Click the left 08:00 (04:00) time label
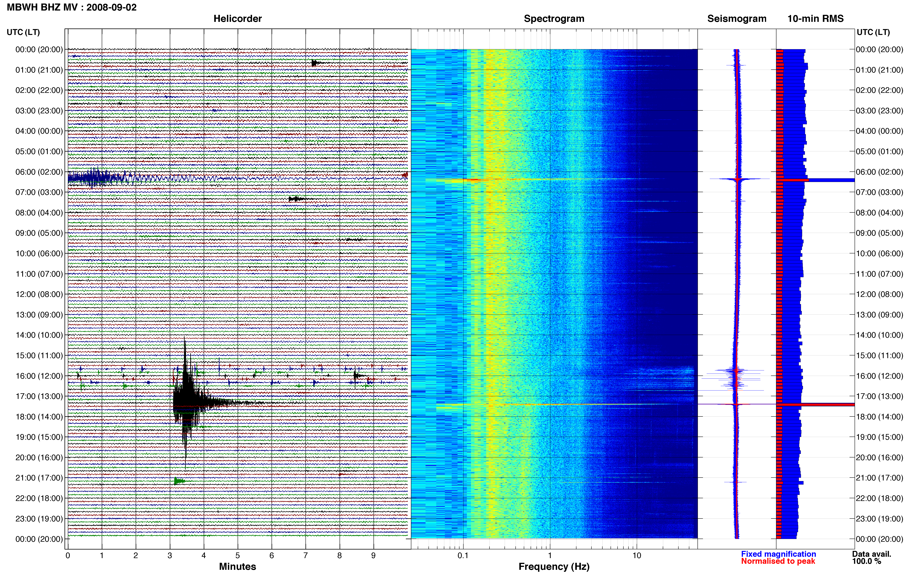 click(x=39, y=213)
